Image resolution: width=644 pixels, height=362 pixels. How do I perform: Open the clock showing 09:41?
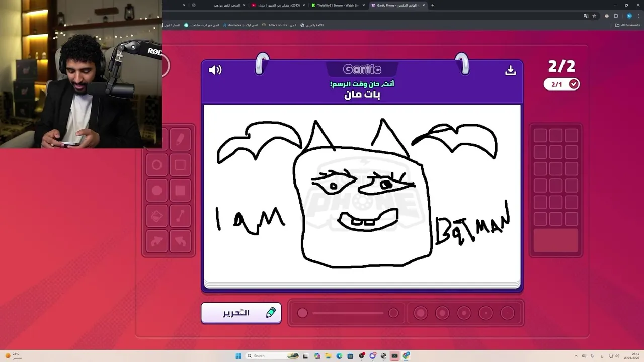[631, 356]
